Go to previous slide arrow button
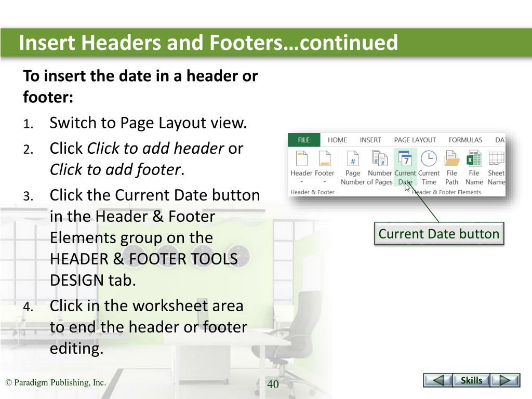The height and width of the screenshot is (399, 532). [x=437, y=380]
